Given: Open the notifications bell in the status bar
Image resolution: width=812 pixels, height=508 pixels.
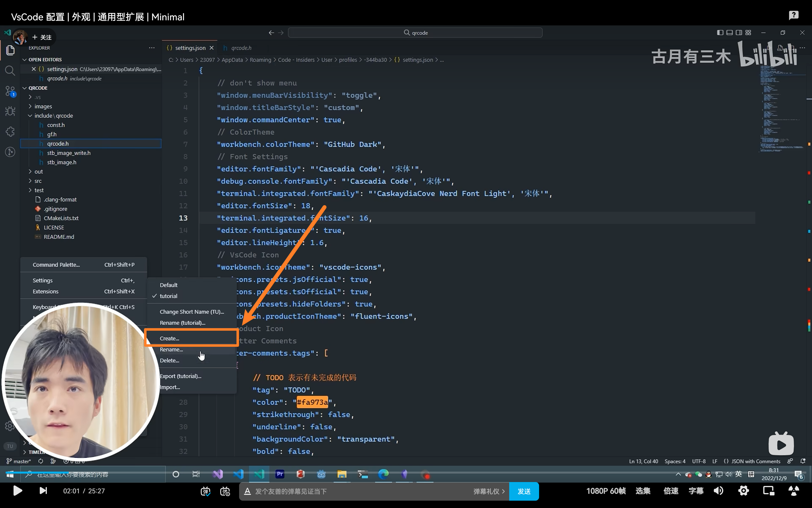Looking at the screenshot, I should point(803,461).
